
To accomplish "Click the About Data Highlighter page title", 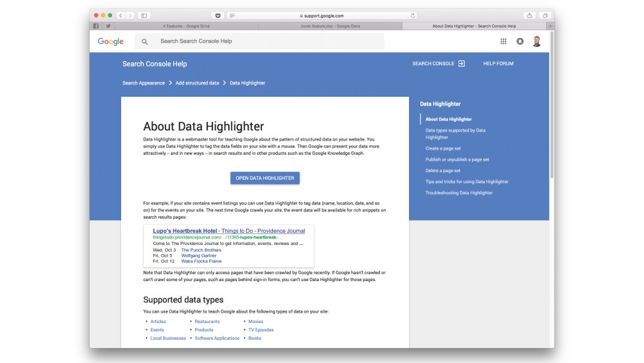I will click(204, 126).
